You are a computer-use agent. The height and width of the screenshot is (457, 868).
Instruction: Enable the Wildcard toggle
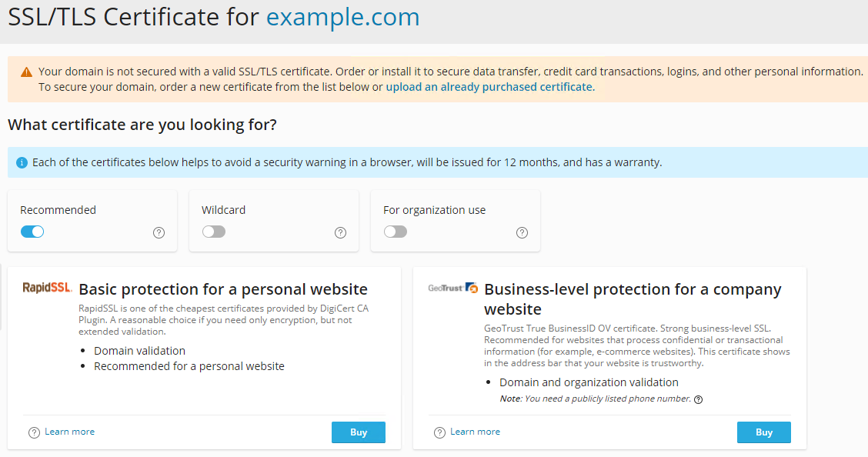[x=214, y=232]
